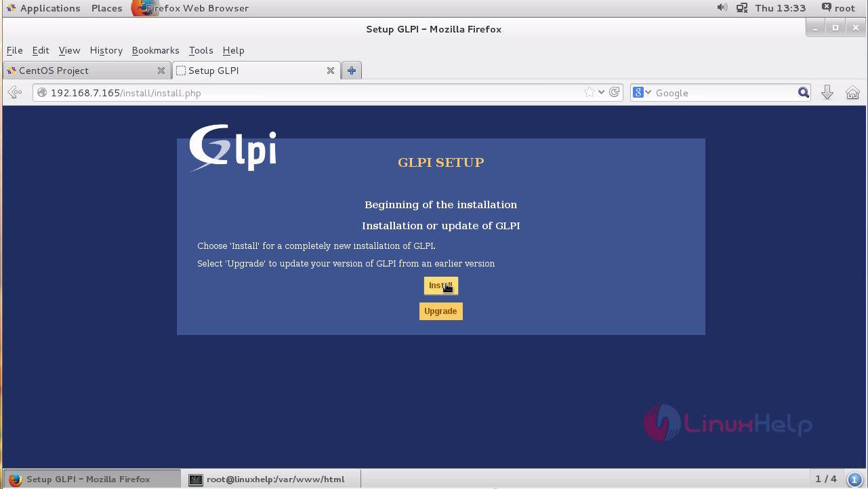Click the network connection icon
Image resolution: width=868 pixels, height=489 pixels.
(742, 8)
